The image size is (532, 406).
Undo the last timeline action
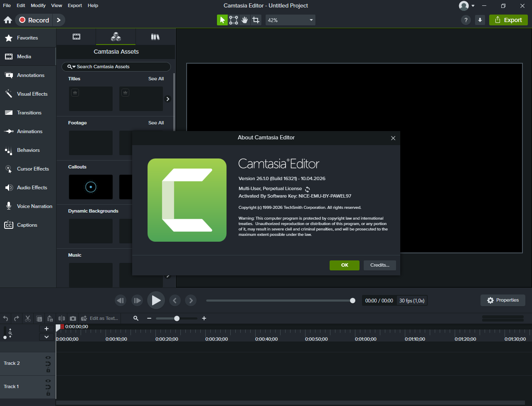click(x=5, y=319)
